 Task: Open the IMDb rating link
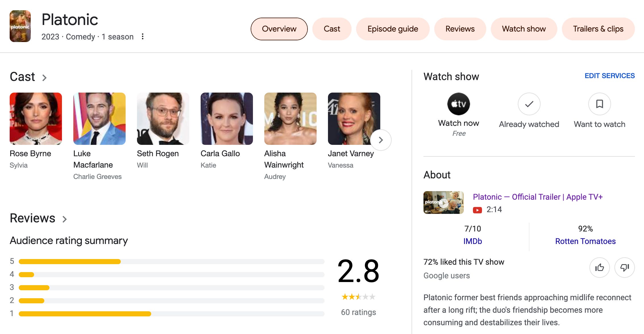[472, 241]
